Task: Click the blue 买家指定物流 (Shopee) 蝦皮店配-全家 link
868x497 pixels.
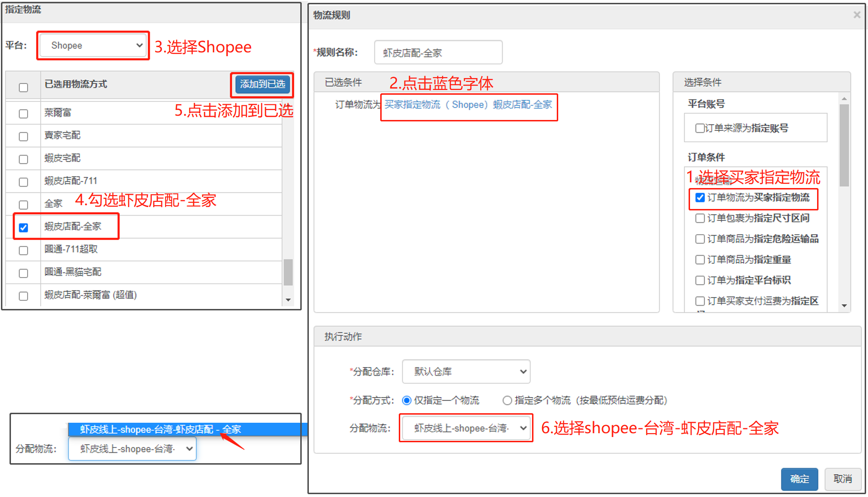Action: click(x=468, y=105)
